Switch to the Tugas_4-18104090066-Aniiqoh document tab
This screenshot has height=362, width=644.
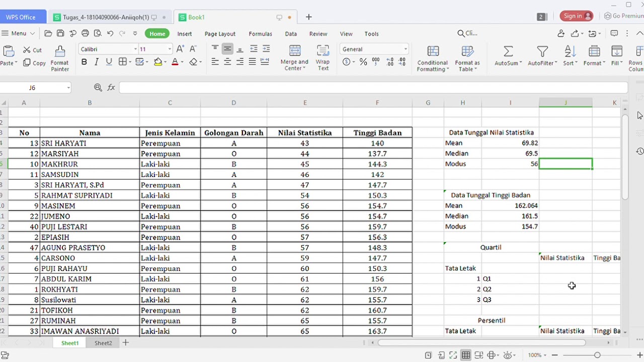110,17
